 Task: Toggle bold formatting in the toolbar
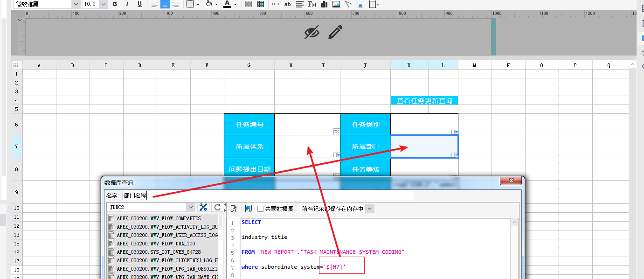tap(115, 4)
